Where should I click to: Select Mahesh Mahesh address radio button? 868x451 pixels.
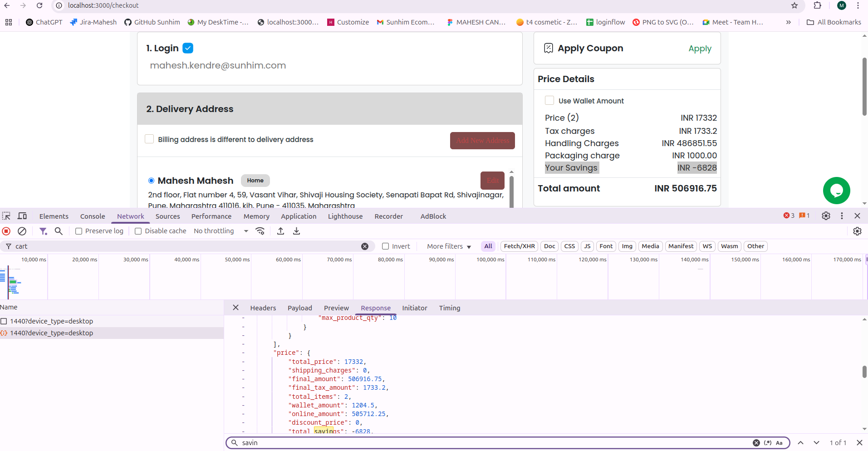click(151, 181)
